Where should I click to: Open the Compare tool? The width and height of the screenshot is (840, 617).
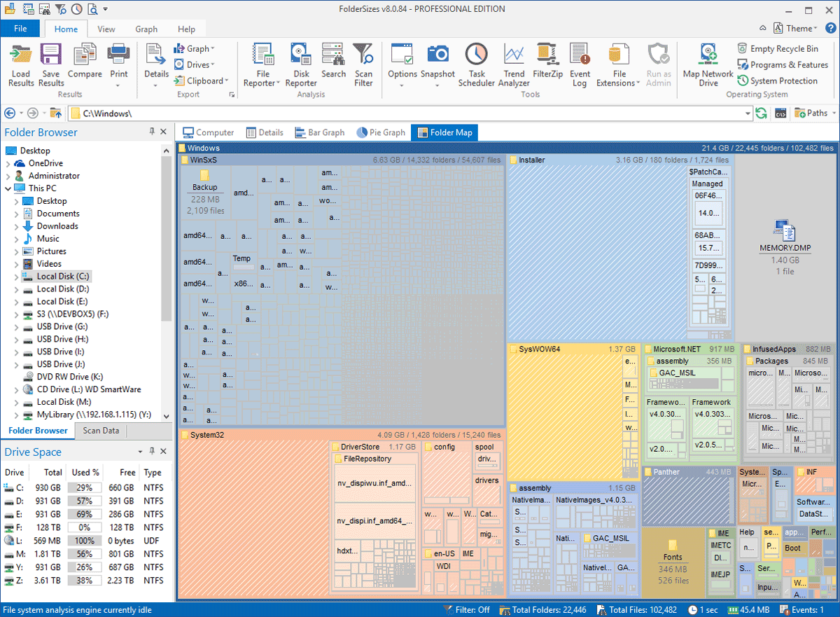[85, 60]
